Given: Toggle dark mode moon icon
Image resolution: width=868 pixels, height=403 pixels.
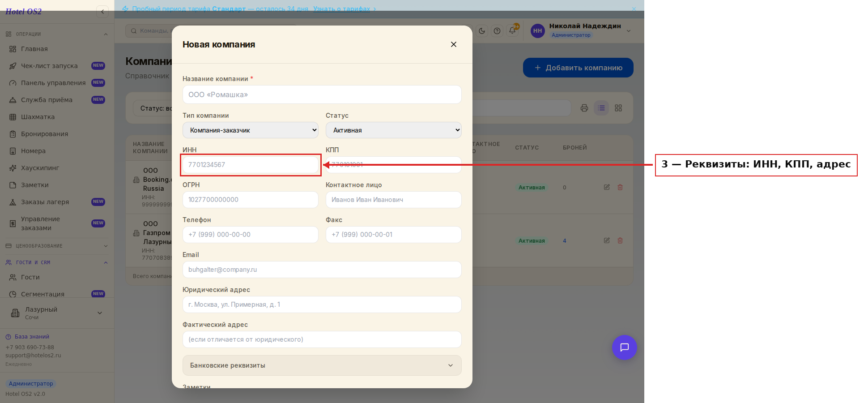Looking at the screenshot, I should point(482,31).
